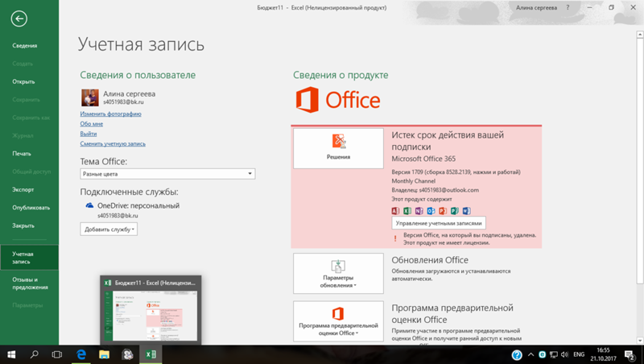Click the Excel app icon in product list

click(x=407, y=211)
